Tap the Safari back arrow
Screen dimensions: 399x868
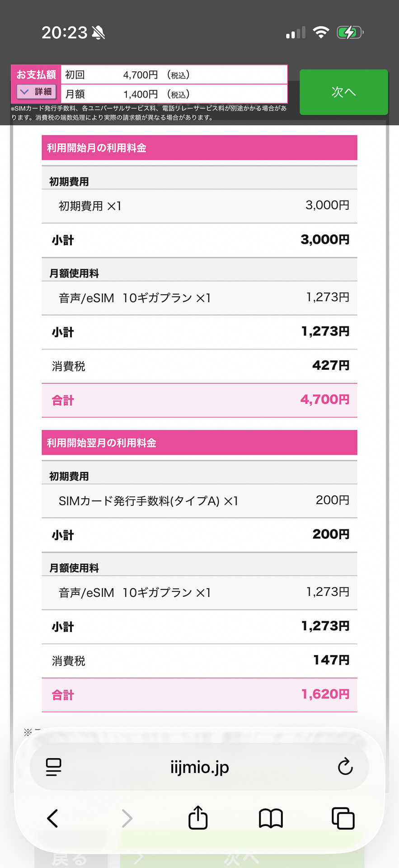click(53, 818)
